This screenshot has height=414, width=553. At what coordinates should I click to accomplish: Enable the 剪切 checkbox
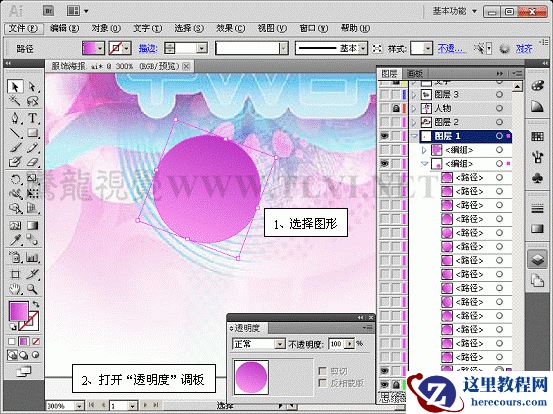(x=322, y=371)
